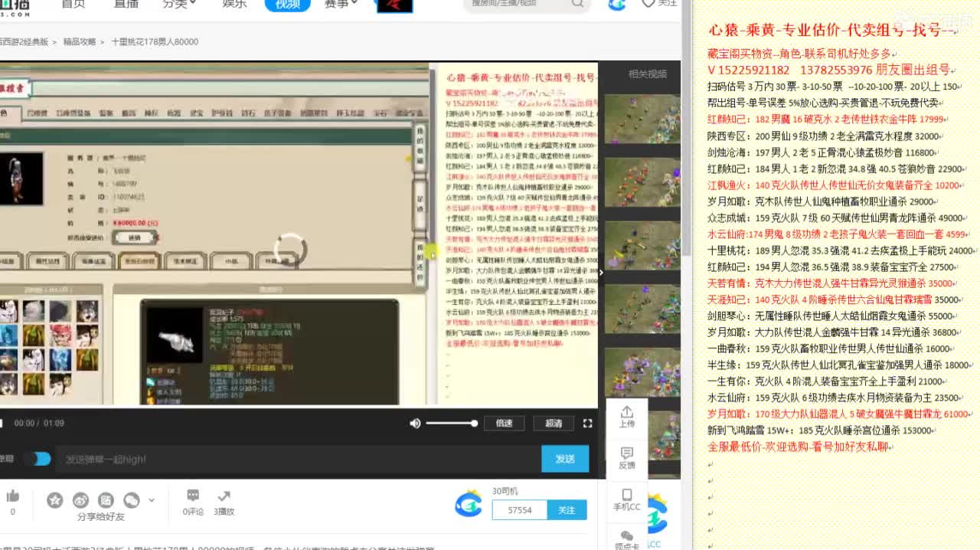Click the 上传 upload icon
980x550 pixels.
coord(626,417)
